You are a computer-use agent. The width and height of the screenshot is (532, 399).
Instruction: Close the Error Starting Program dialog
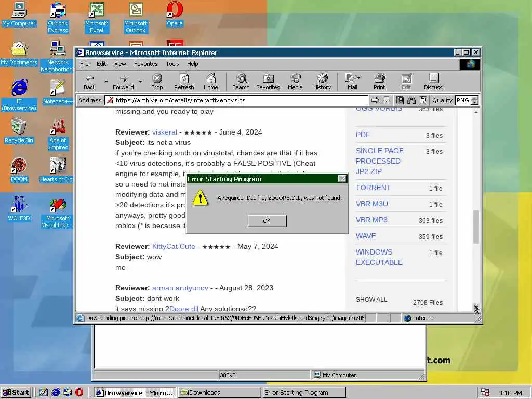click(342, 179)
